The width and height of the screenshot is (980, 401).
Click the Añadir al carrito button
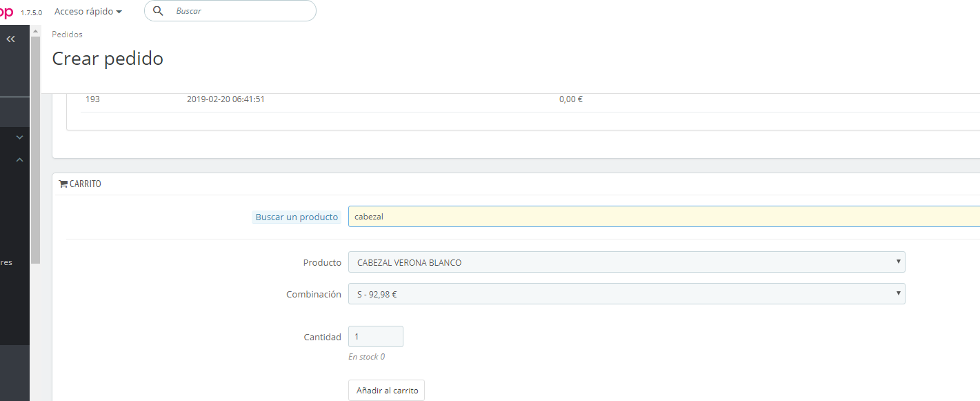(x=386, y=390)
